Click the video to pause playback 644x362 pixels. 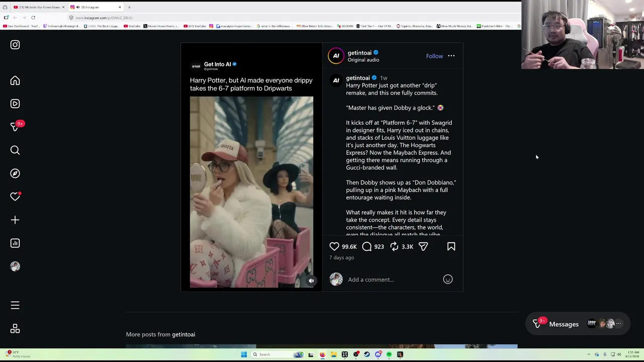(x=252, y=192)
